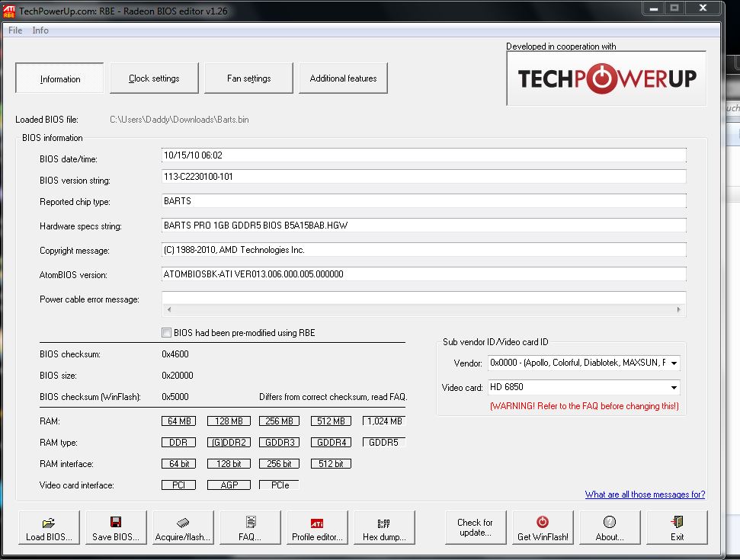Image resolution: width=740 pixels, height=560 pixels.
Task: Click BIOS checksum value 0x4600
Action: (x=175, y=354)
